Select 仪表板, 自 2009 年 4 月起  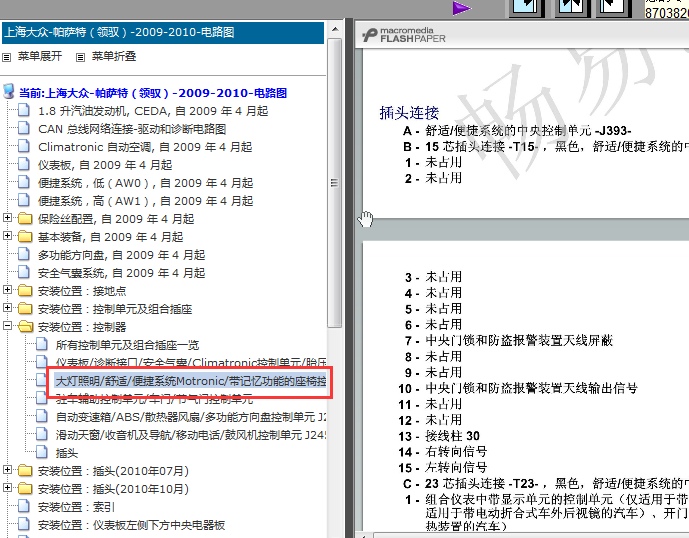tap(105, 165)
